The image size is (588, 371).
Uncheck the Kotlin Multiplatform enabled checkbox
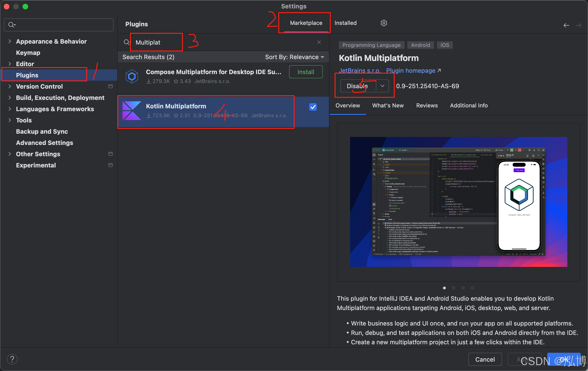point(313,107)
